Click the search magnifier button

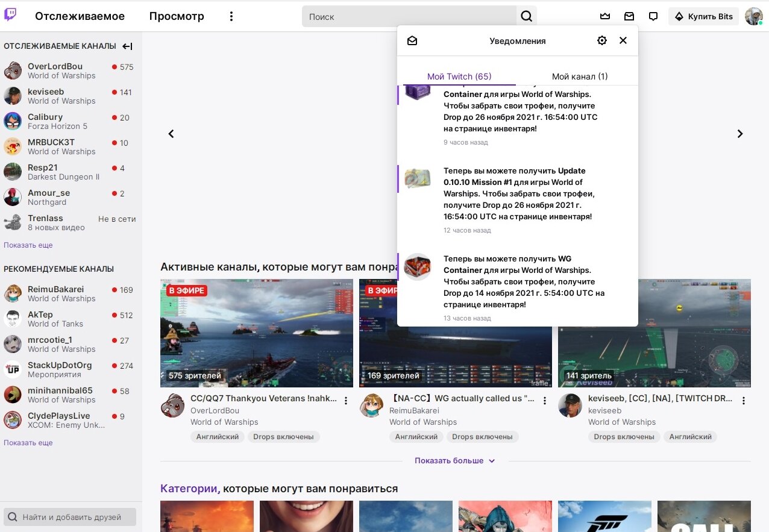click(x=526, y=16)
